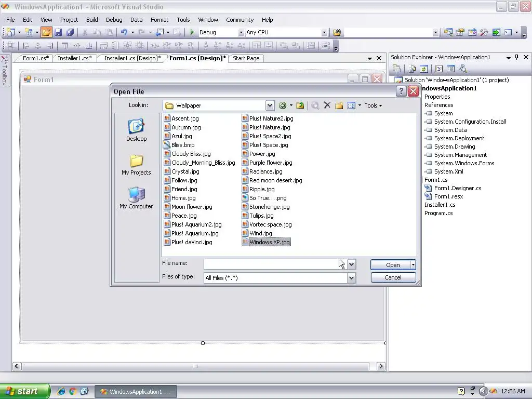Open the Community menu
Viewport: 532px width, 399px height.
point(240,20)
